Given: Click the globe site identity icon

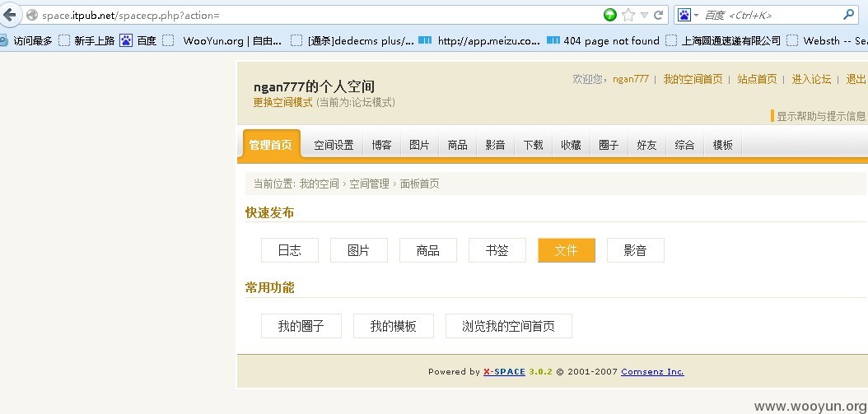Looking at the screenshot, I should pos(32,16).
